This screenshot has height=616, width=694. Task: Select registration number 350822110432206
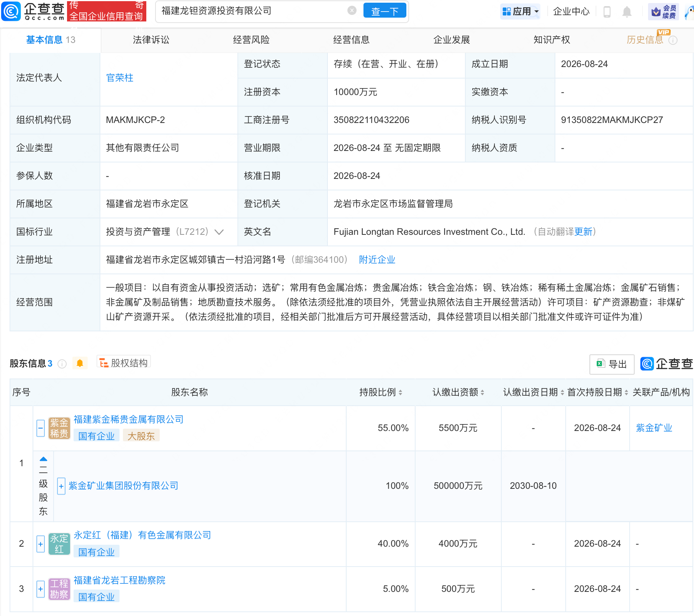372,120
